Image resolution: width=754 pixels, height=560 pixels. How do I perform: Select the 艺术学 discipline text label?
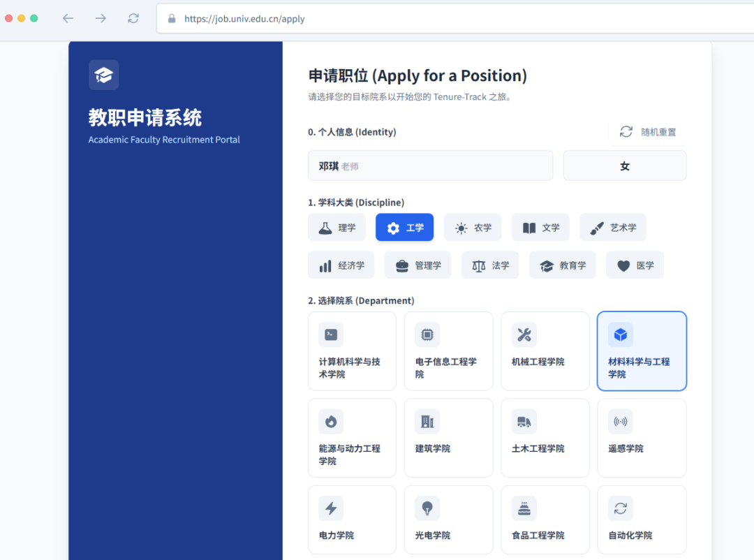coord(623,228)
